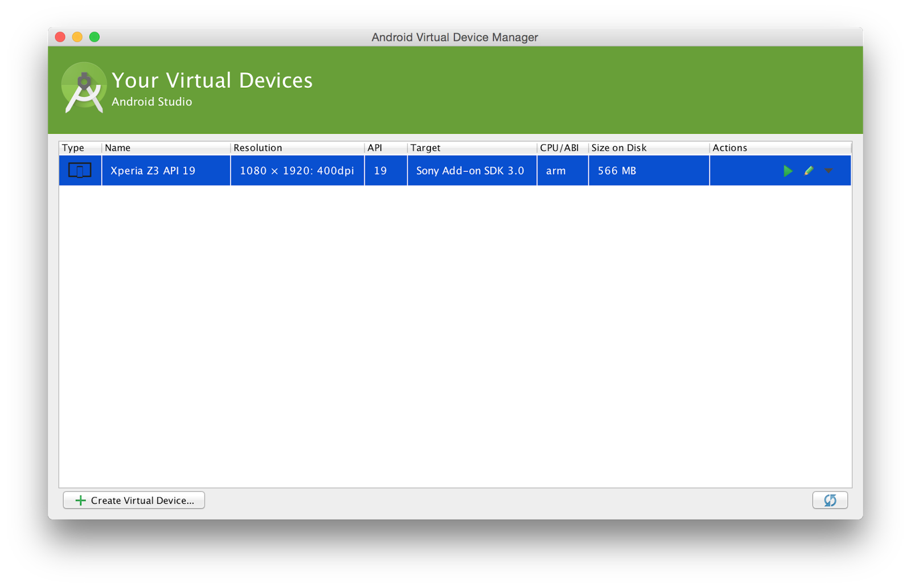This screenshot has height=588, width=911.
Task: Click the Android Studio logo in header
Action: 84,88
